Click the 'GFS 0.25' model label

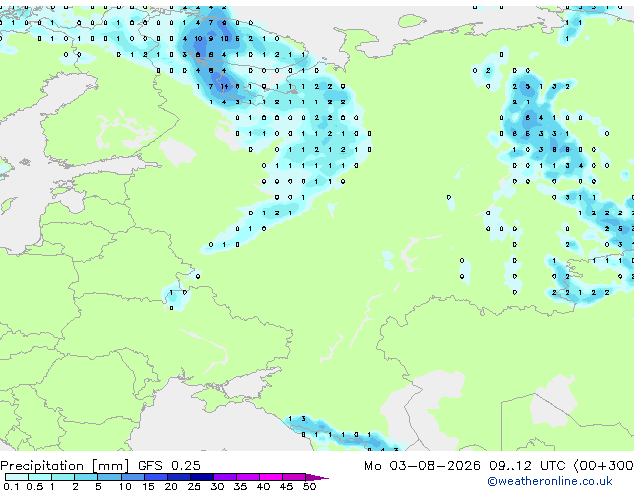169,466
